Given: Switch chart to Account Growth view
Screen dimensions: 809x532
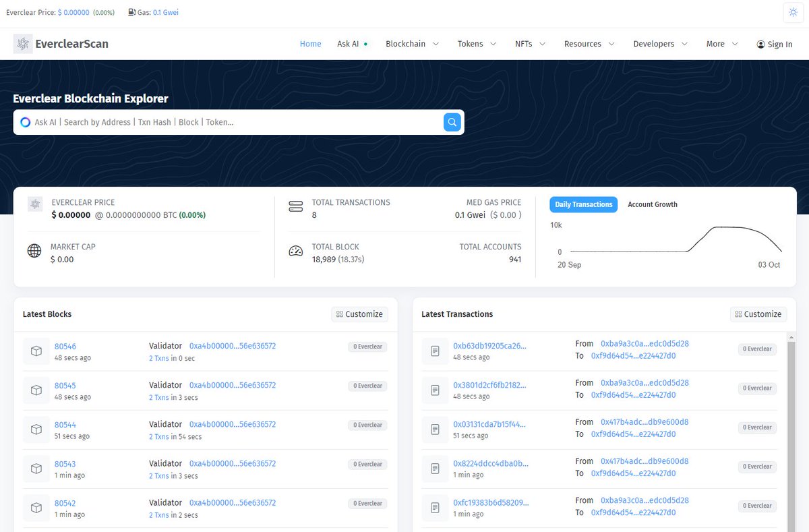Looking at the screenshot, I should click(x=652, y=204).
